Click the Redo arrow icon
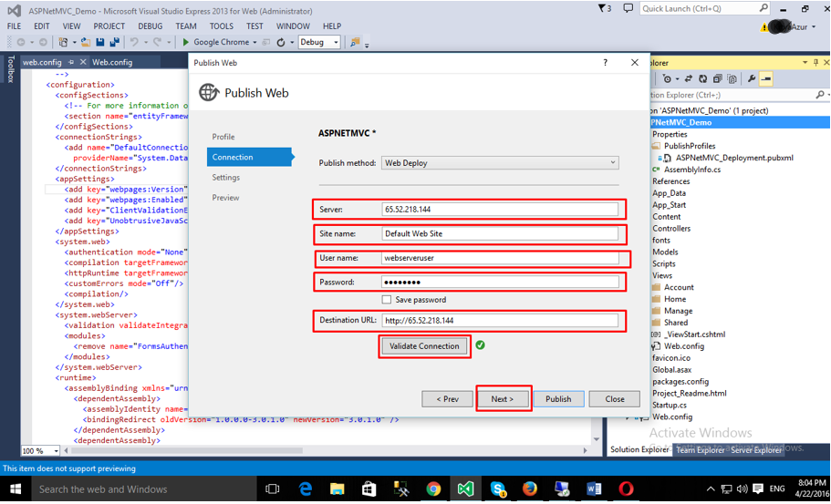831x504 pixels. pos(158,42)
